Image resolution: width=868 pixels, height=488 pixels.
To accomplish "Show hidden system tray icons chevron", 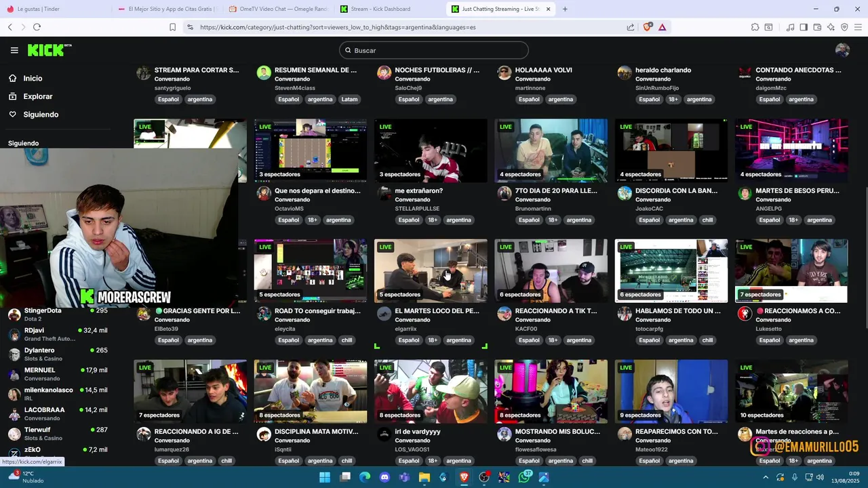I will coord(766,477).
